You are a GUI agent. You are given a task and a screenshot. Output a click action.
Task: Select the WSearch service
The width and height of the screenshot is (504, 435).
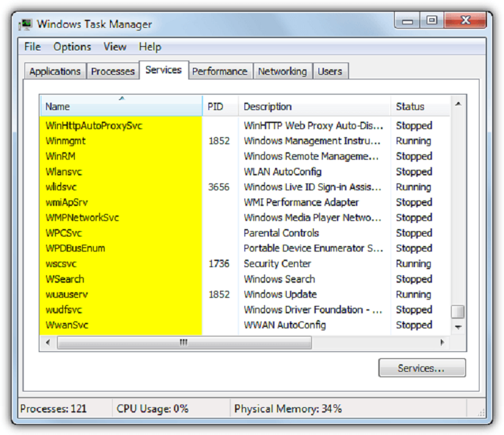point(245,279)
